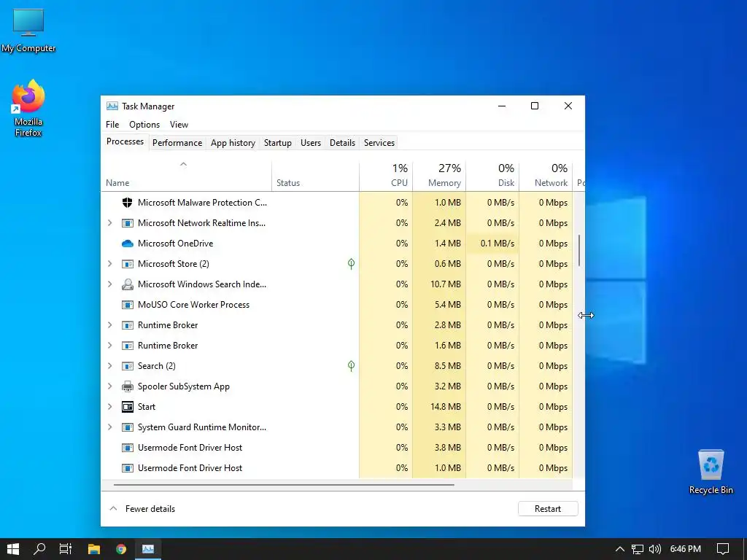This screenshot has width=747, height=560.
Task: Open the File menu
Action: click(x=112, y=125)
